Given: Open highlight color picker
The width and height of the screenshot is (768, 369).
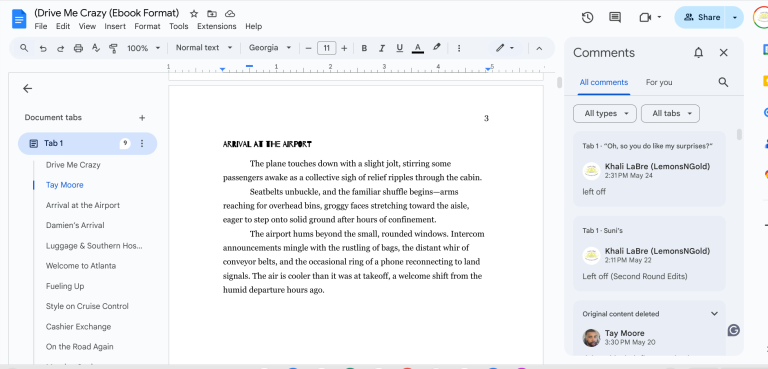Looking at the screenshot, I should click(436, 48).
